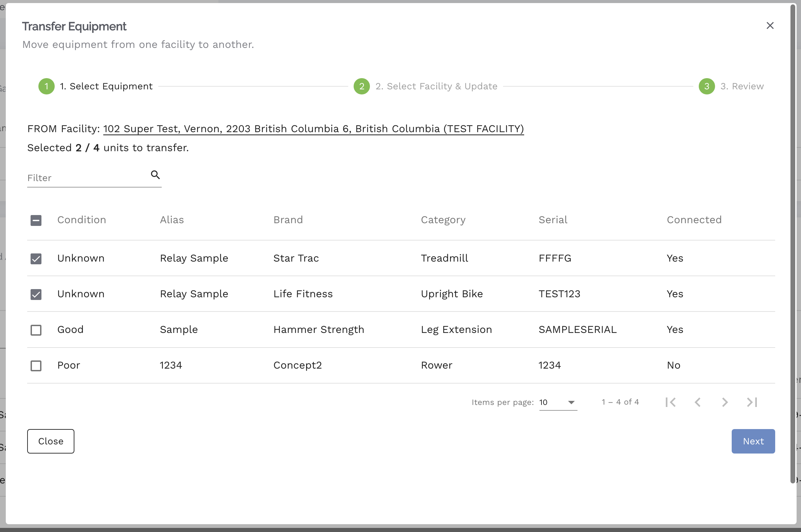Click the Close button
The width and height of the screenshot is (801, 532).
[x=51, y=441]
